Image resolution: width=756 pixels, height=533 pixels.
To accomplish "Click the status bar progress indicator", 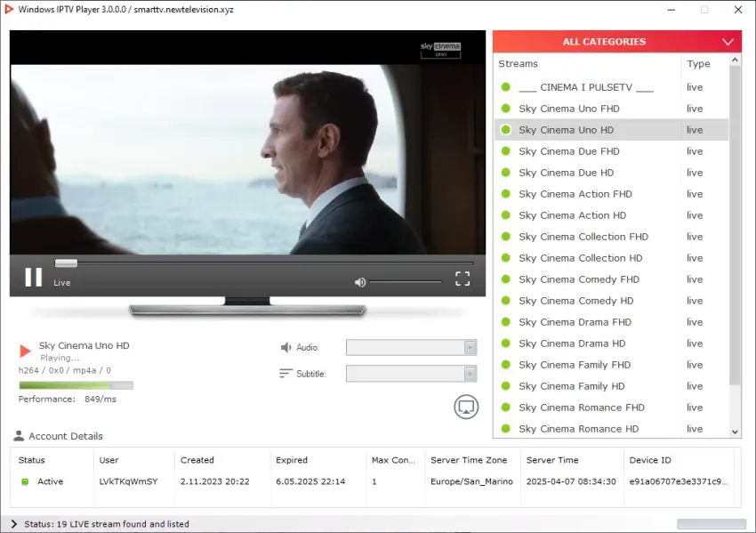I will [712, 524].
